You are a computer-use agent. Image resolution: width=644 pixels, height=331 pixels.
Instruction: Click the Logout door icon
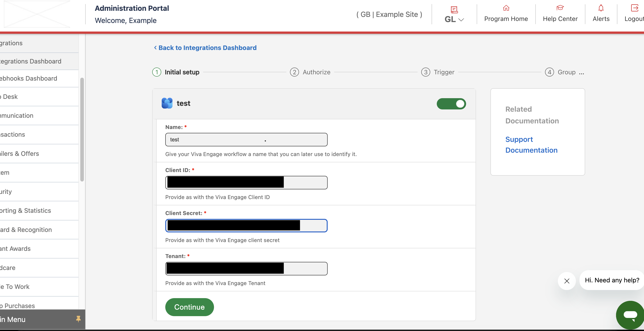point(635,8)
